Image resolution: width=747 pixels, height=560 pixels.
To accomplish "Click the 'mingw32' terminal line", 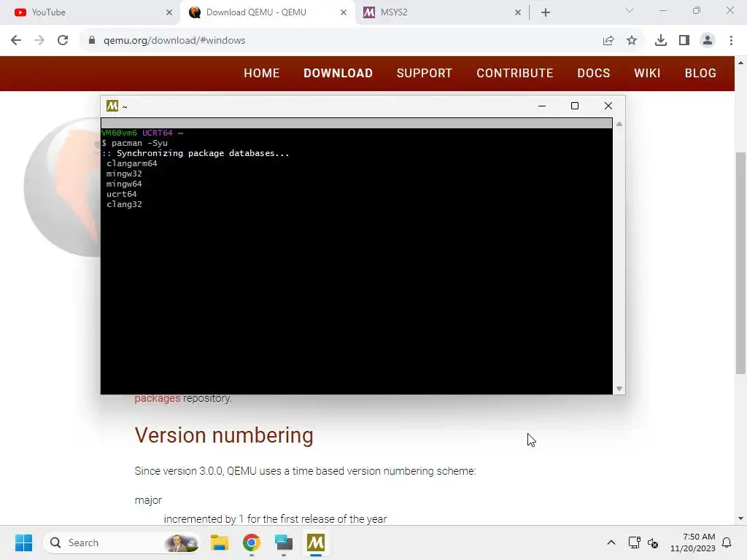I will click(x=124, y=174).
